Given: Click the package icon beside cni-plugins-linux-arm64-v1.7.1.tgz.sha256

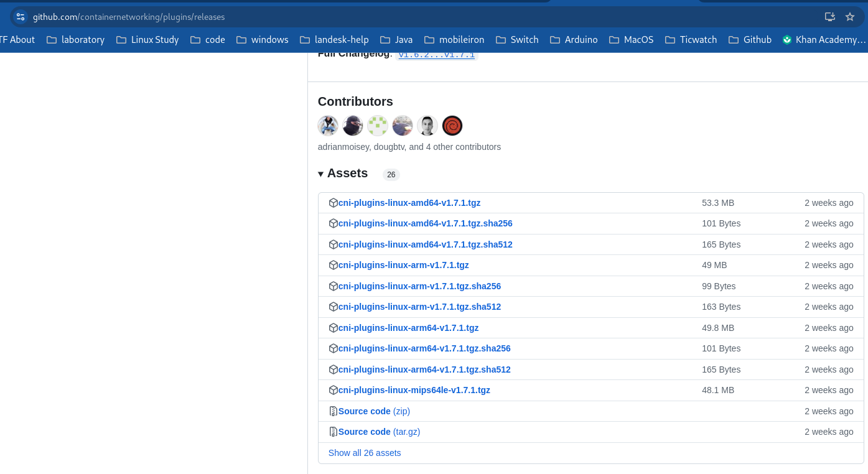Looking at the screenshot, I should 333,348.
